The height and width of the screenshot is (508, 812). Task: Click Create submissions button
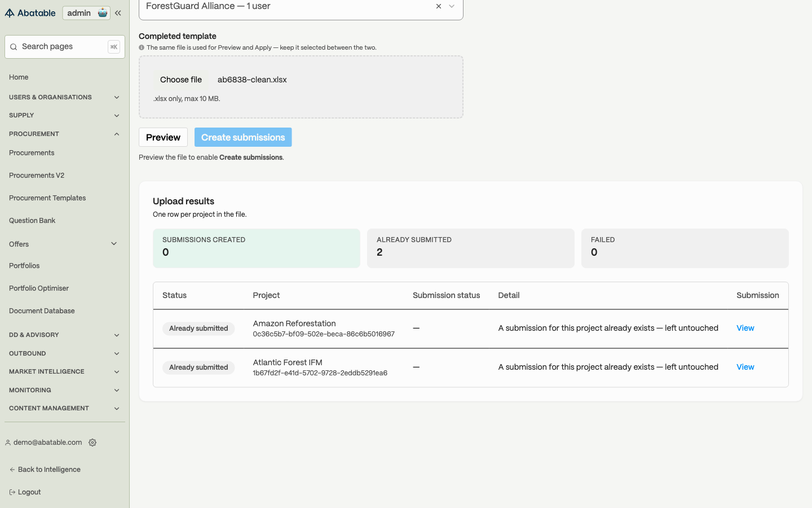(243, 137)
